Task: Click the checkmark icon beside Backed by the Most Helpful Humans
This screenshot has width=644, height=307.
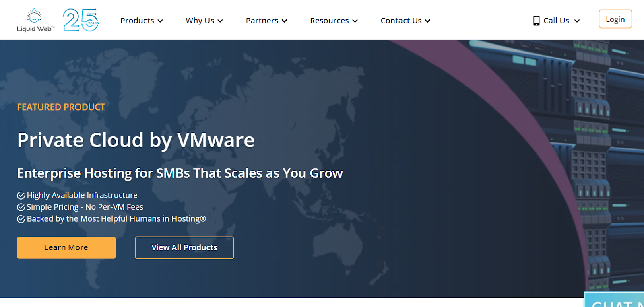Action: click(x=21, y=219)
